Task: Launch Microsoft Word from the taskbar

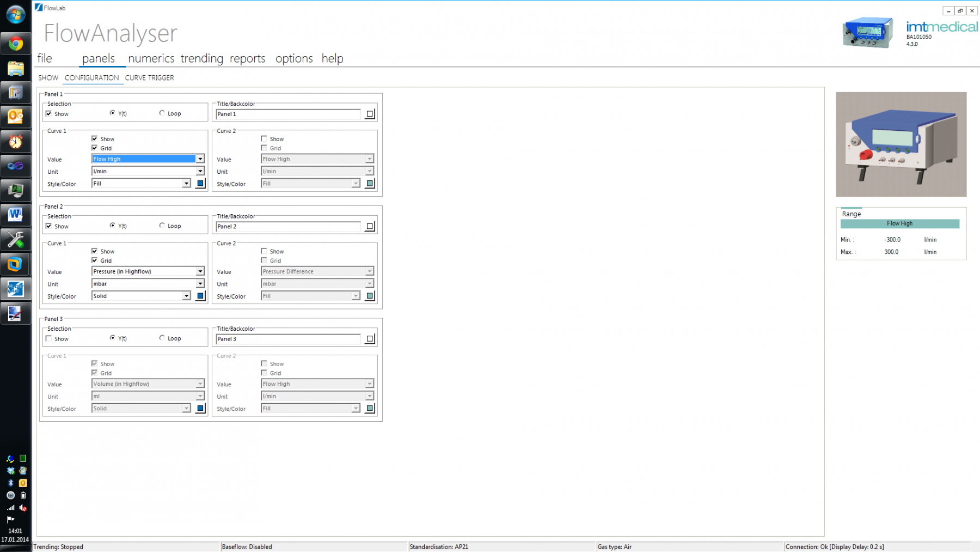Action: [15, 214]
